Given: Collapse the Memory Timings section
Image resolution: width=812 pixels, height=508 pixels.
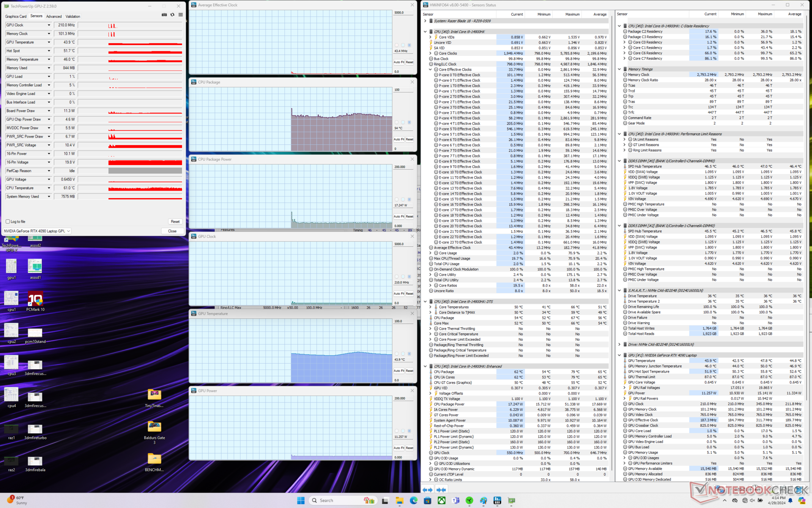Looking at the screenshot, I should [x=620, y=69].
